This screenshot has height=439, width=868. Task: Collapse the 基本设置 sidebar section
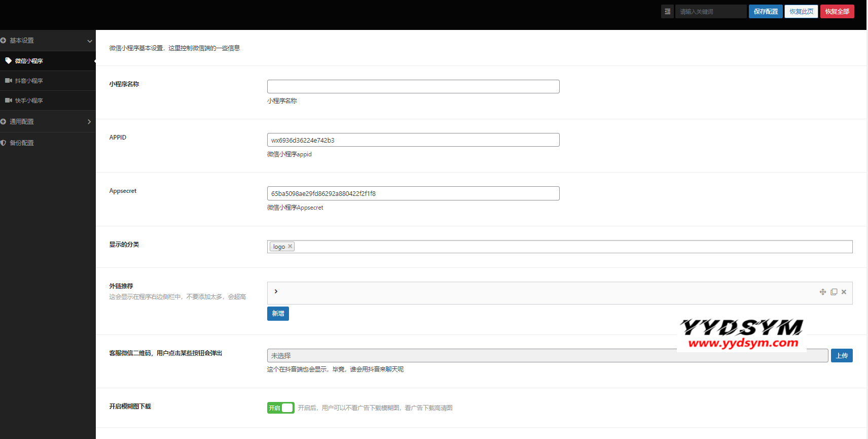(89, 41)
